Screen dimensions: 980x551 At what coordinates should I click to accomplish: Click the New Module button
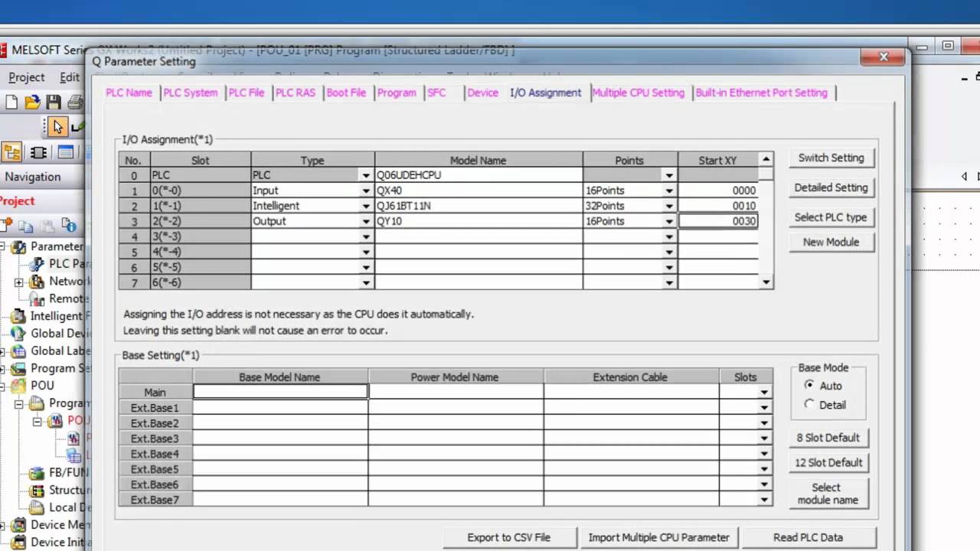831,242
